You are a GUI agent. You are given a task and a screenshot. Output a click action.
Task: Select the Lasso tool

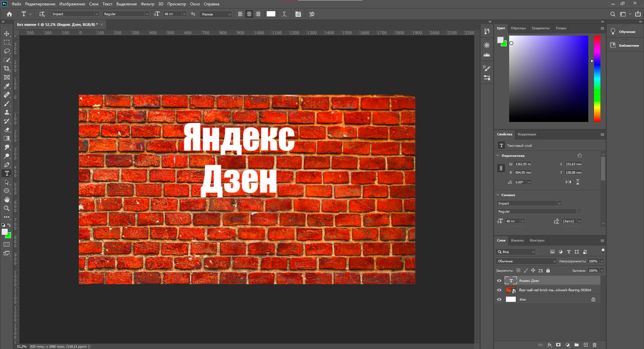point(7,51)
